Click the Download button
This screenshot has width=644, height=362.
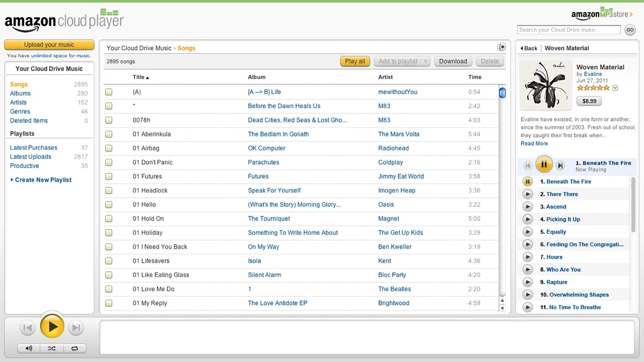(453, 61)
